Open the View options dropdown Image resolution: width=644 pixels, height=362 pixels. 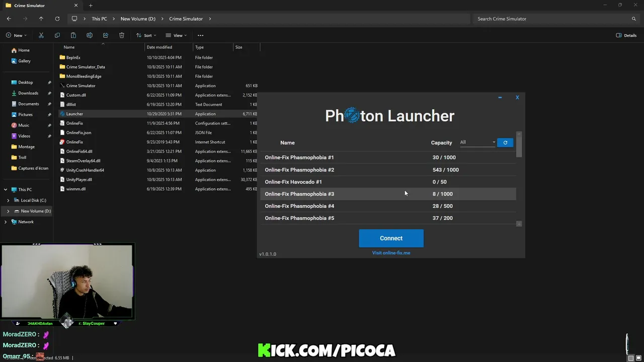click(x=176, y=35)
